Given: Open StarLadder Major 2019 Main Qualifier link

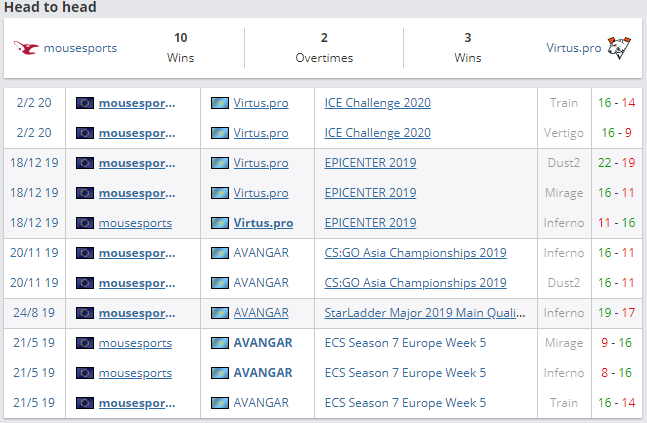Looking at the screenshot, I should [425, 313].
